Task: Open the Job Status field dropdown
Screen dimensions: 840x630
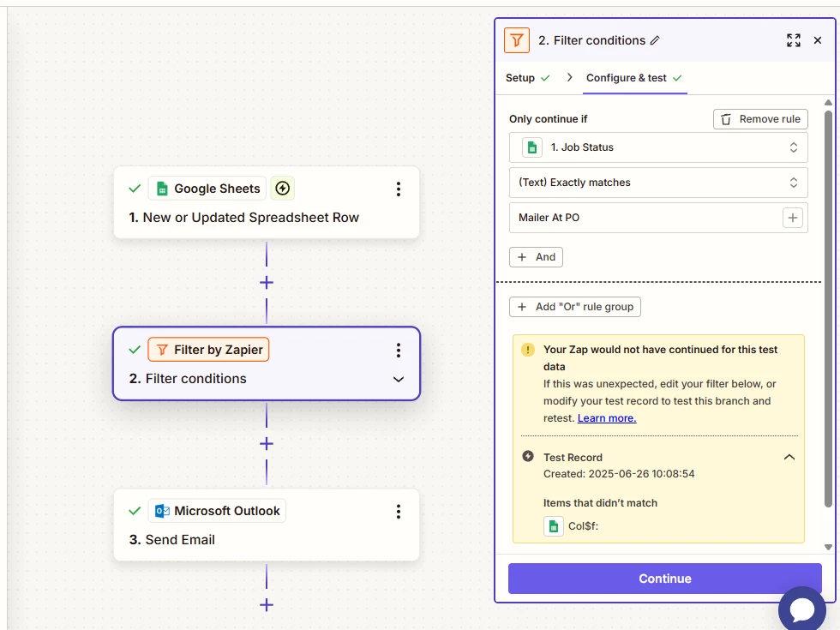Action: coord(658,147)
